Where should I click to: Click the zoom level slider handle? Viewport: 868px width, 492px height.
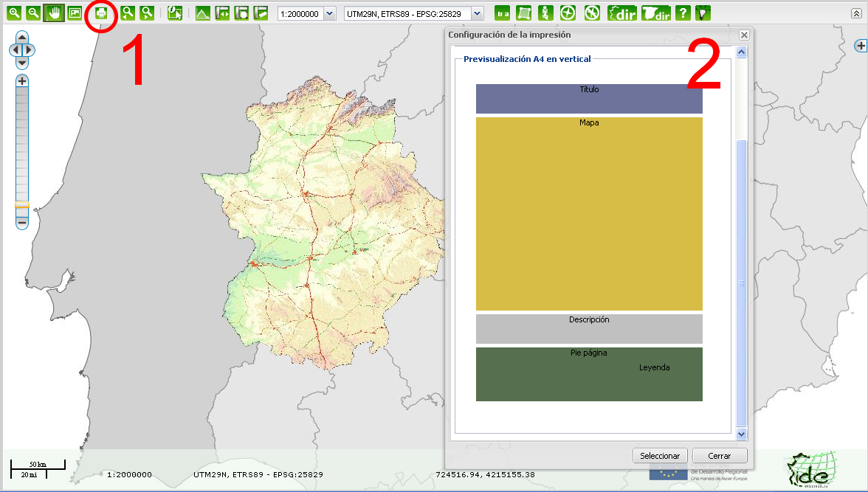click(22, 205)
